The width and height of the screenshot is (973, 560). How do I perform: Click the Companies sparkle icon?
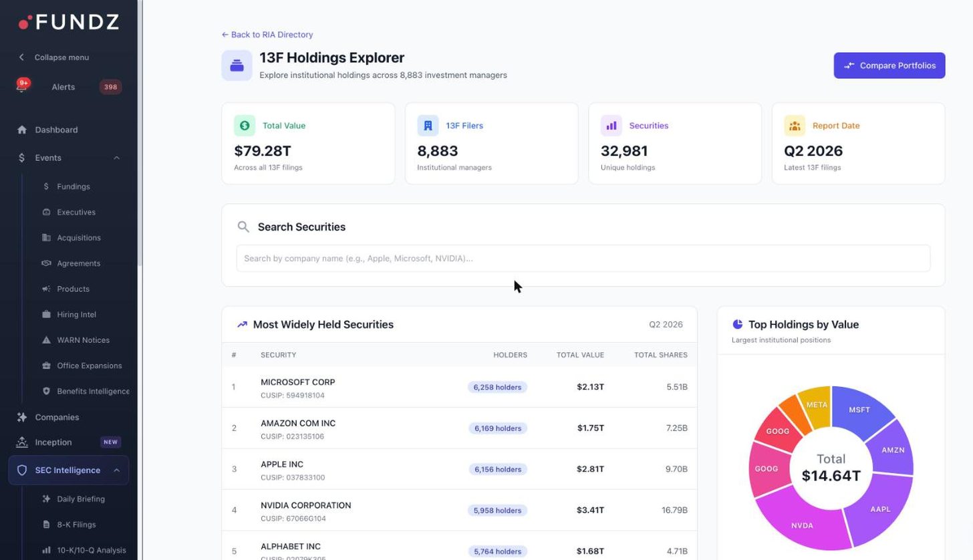point(22,417)
